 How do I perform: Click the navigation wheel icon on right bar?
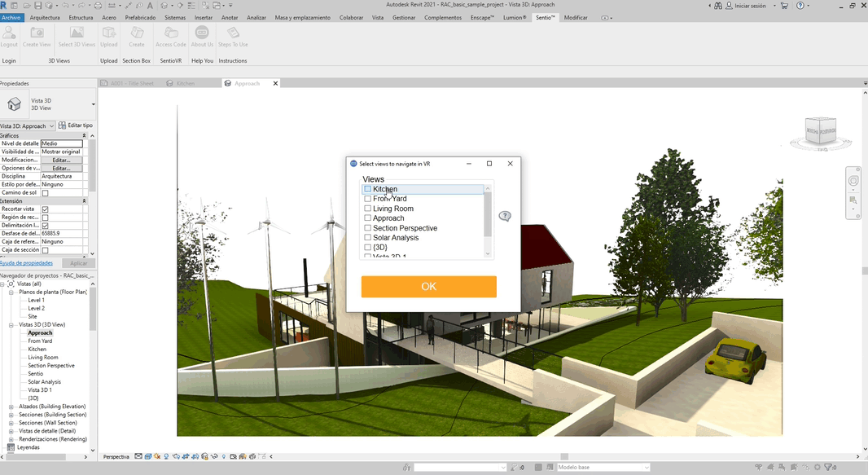click(853, 181)
